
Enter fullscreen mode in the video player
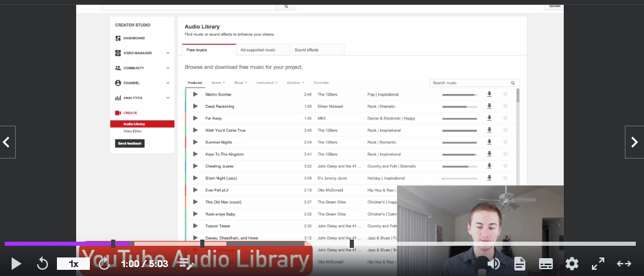[x=597, y=263]
